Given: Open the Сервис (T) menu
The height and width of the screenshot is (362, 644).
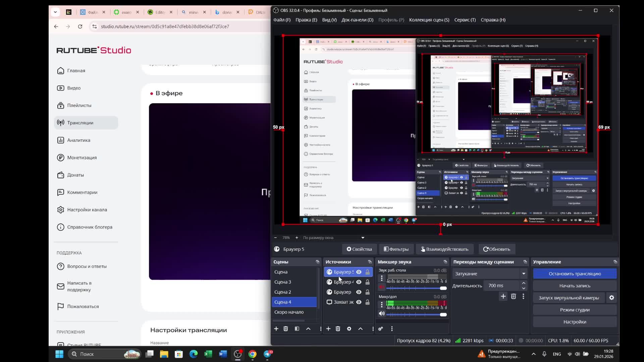Looking at the screenshot, I should coord(465,20).
